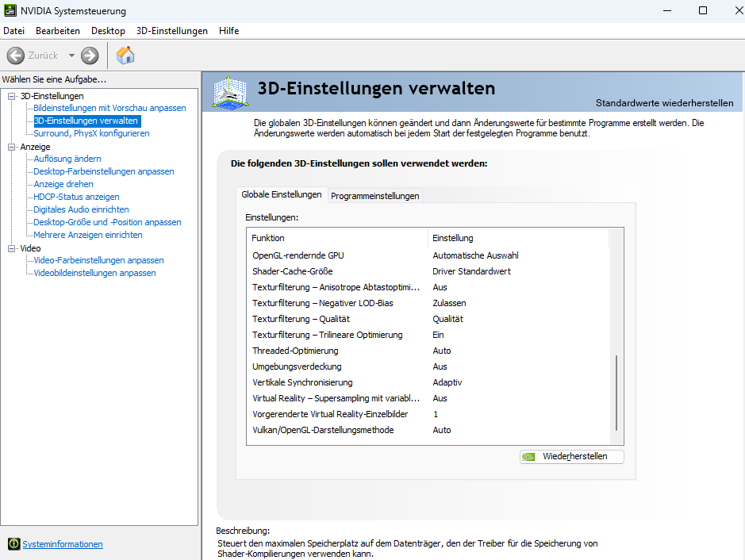Open the back history dropdown arrow
Screen dimensions: 745x560
click(71, 56)
